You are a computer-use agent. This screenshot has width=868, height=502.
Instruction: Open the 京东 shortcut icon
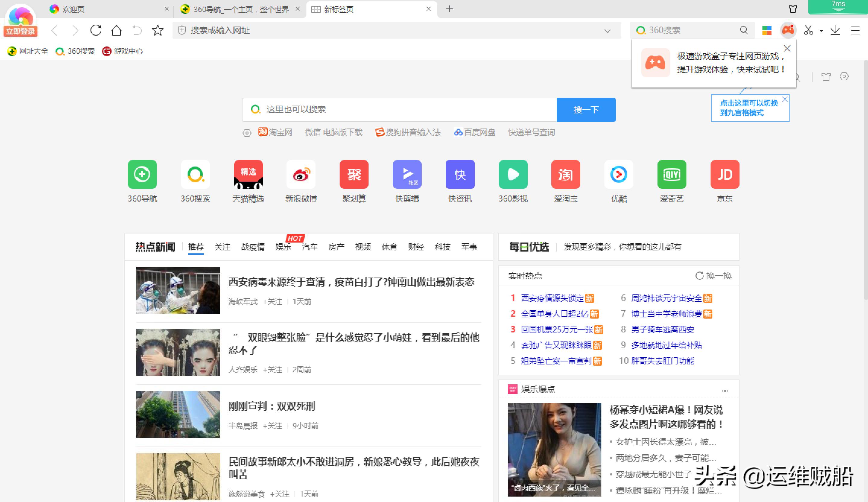click(x=725, y=174)
